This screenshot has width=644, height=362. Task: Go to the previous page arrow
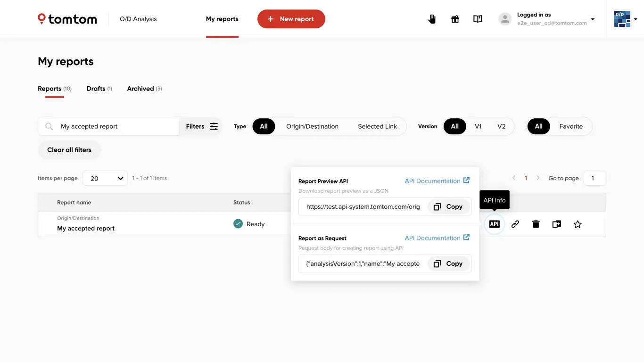click(514, 178)
